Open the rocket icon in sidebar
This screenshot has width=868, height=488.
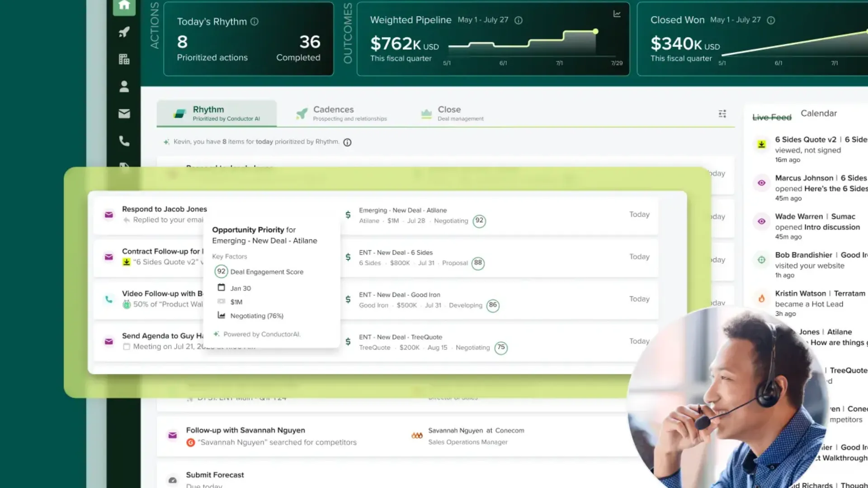(x=124, y=32)
